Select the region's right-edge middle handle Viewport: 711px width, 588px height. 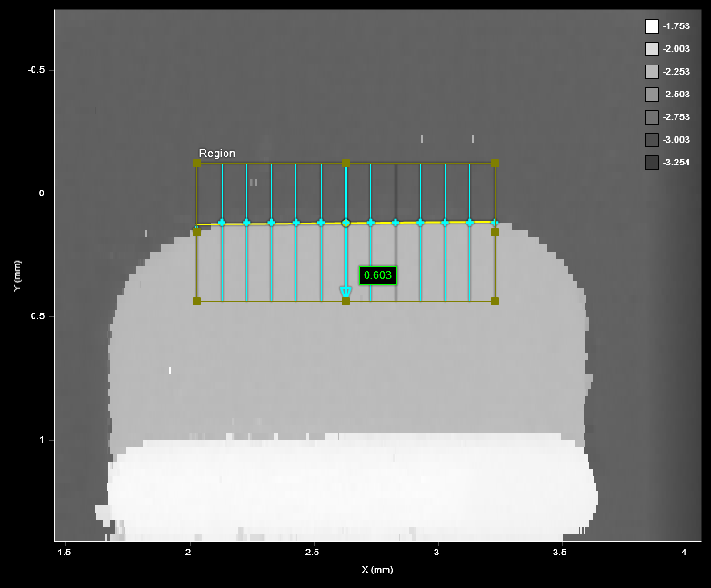[496, 232]
